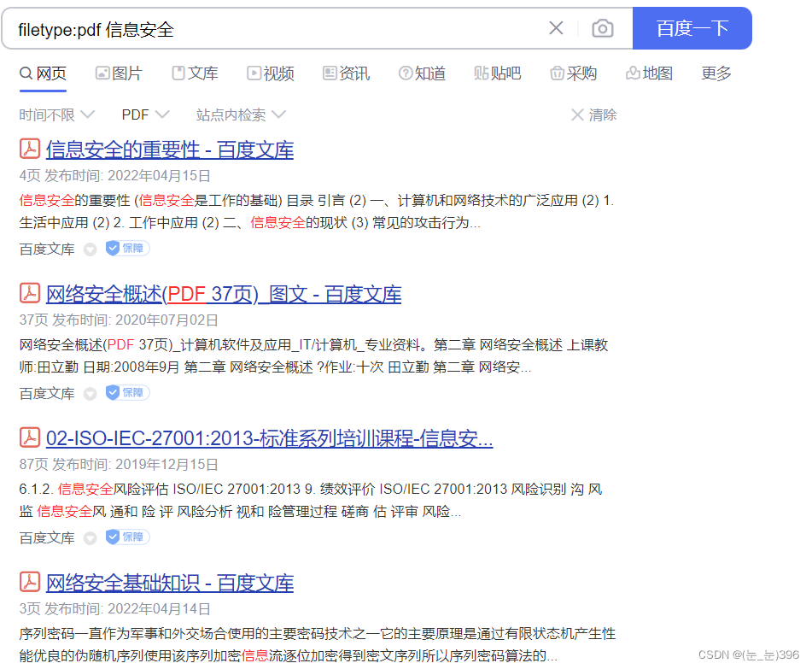Click the text 87页 发布时间: 2019年12月15日
The height and width of the screenshot is (669, 812).
(x=119, y=464)
